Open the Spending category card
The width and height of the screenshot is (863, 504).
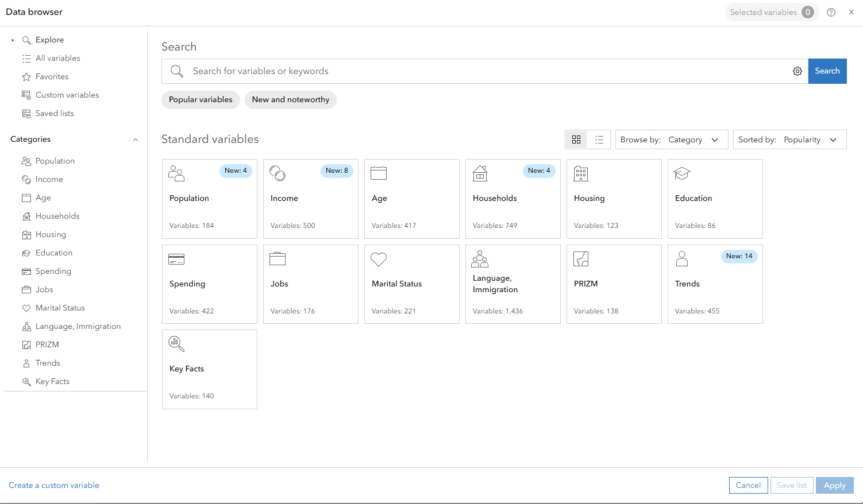[x=210, y=284]
